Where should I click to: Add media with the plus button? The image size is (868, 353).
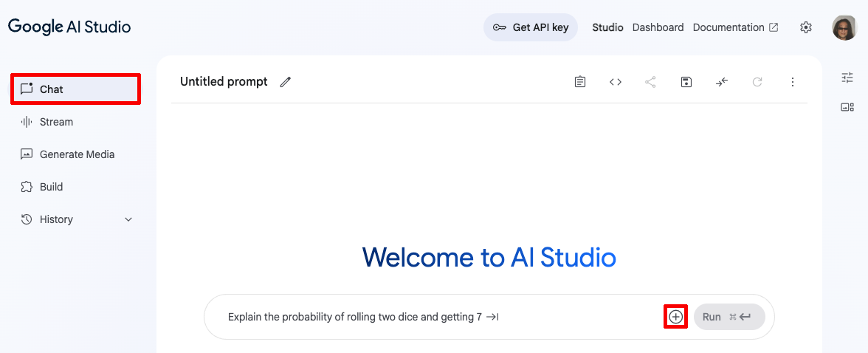point(675,317)
